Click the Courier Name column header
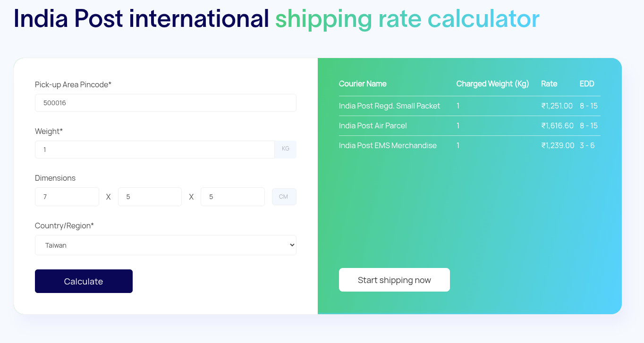The image size is (644, 343). coord(363,84)
